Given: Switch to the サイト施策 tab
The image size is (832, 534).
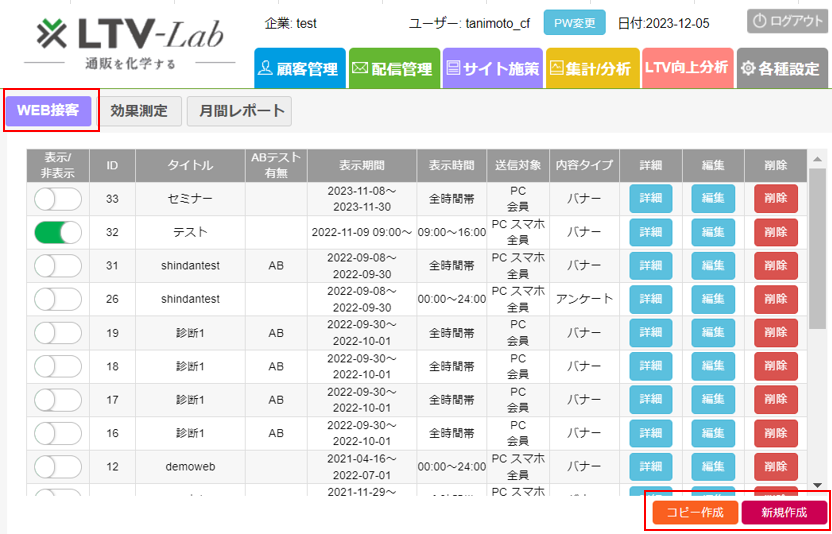Looking at the screenshot, I should tap(492, 69).
